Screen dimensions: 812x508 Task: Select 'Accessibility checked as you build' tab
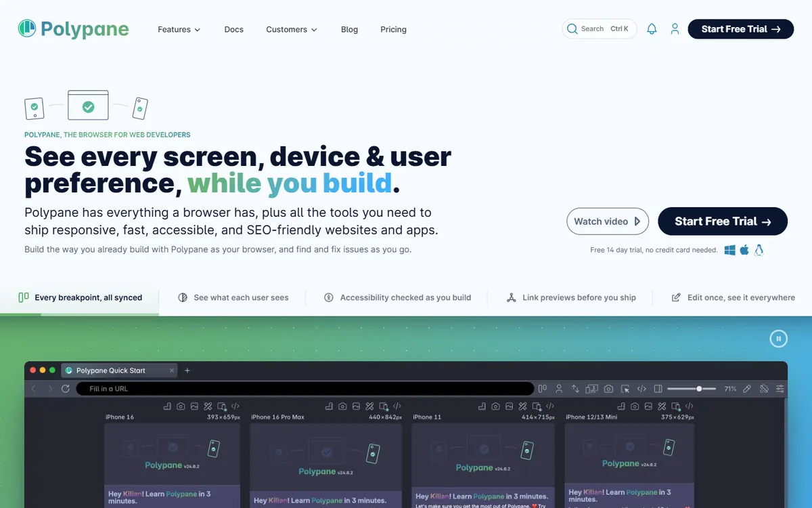pos(397,297)
